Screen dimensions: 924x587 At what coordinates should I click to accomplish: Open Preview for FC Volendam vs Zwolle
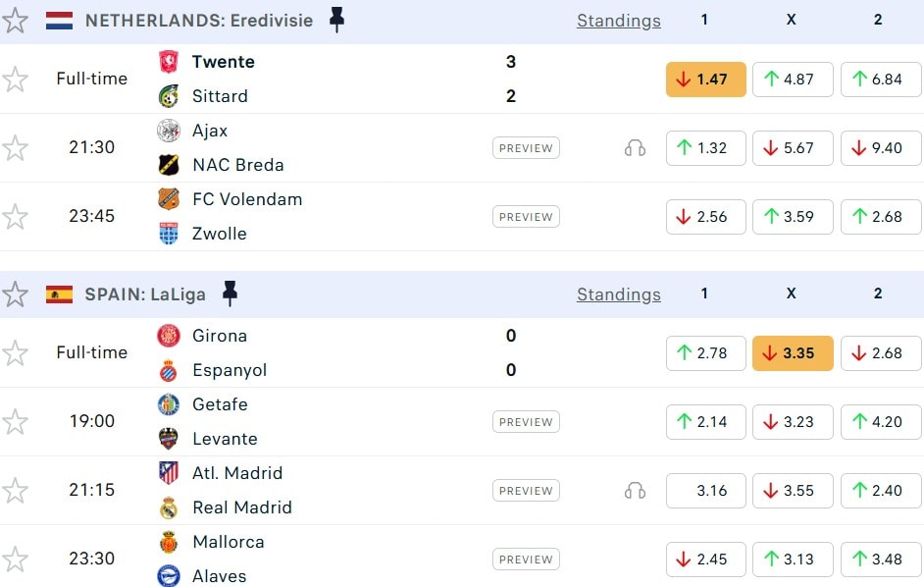tap(526, 217)
